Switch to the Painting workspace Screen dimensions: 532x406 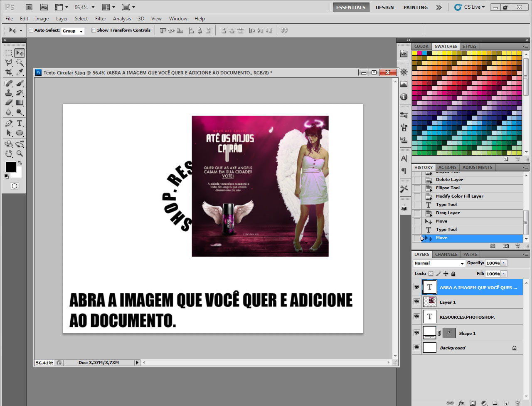[x=415, y=7]
